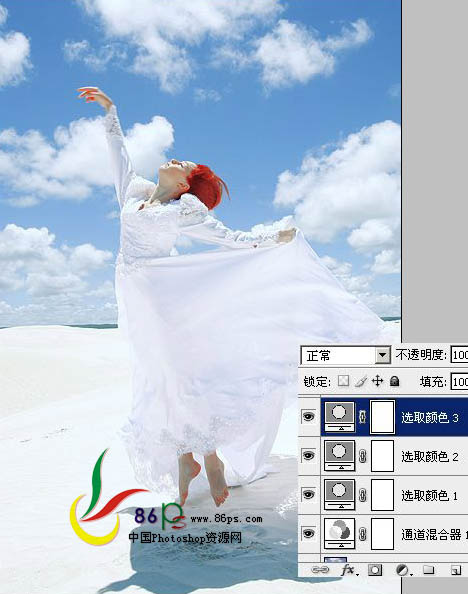Image resolution: width=468 pixels, height=594 pixels.
Task: Click the link layers chain icon
Action: (320, 569)
